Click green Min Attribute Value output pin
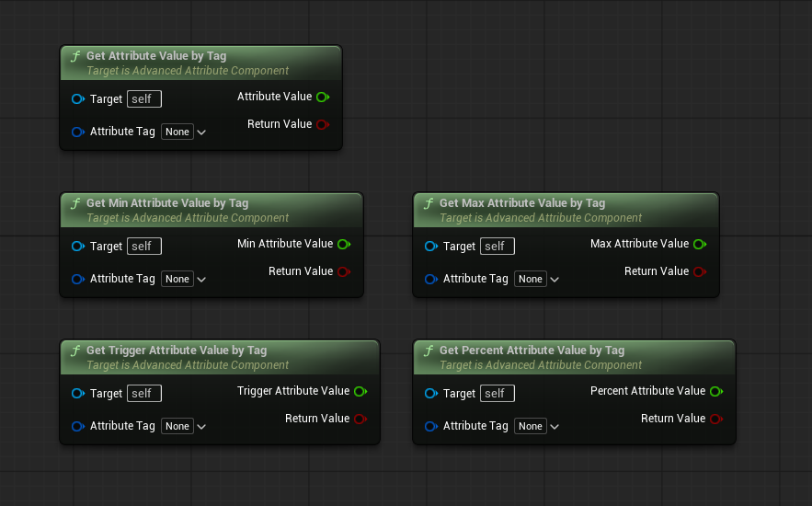Screen dimensions: 812x506 [x=344, y=244]
